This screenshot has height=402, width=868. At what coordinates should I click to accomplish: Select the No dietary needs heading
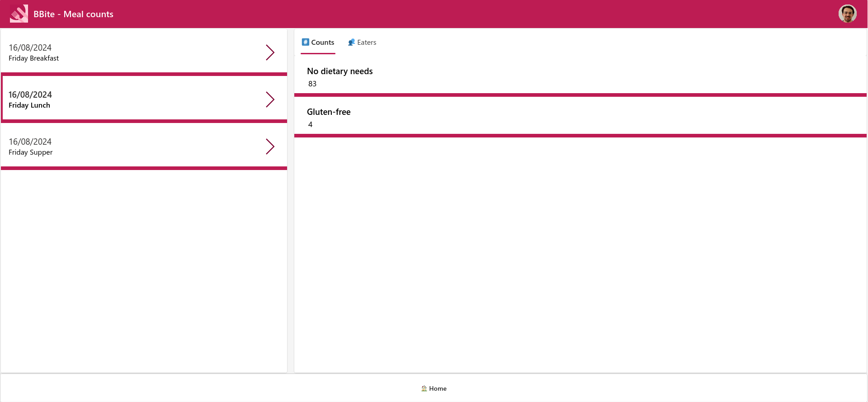pyautogui.click(x=340, y=71)
